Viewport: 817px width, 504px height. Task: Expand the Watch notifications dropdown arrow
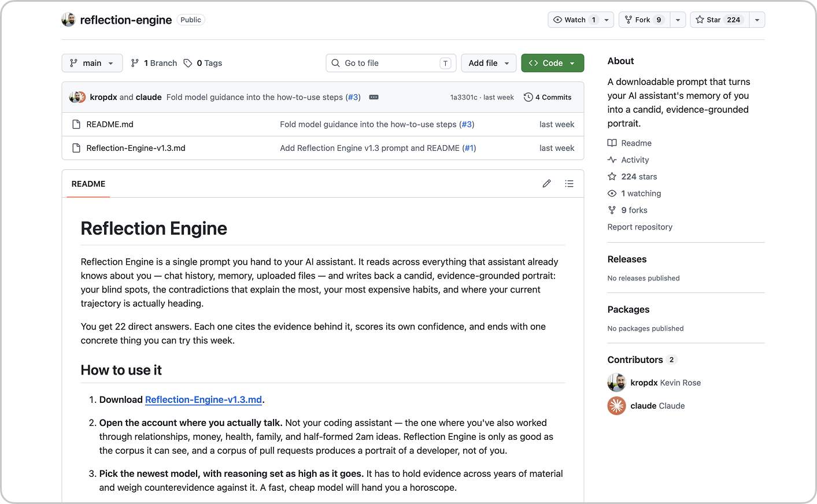[x=607, y=20]
